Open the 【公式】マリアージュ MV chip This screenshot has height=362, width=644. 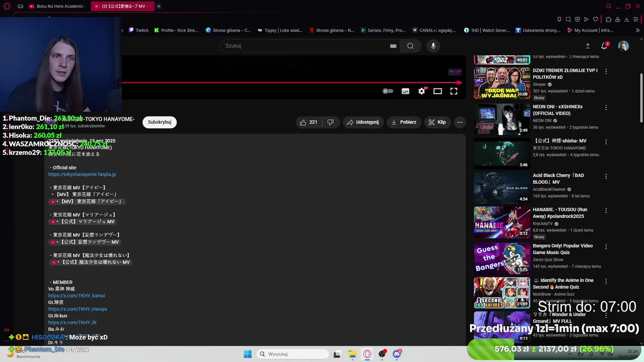pyautogui.click(x=83, y=222)
